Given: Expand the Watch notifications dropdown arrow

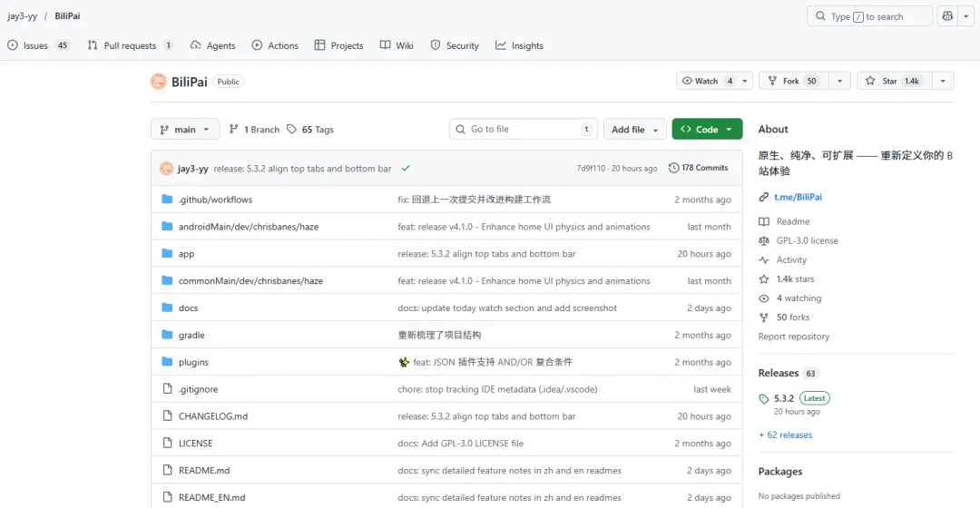Looking at the screenshot, I should coord(744,82).
